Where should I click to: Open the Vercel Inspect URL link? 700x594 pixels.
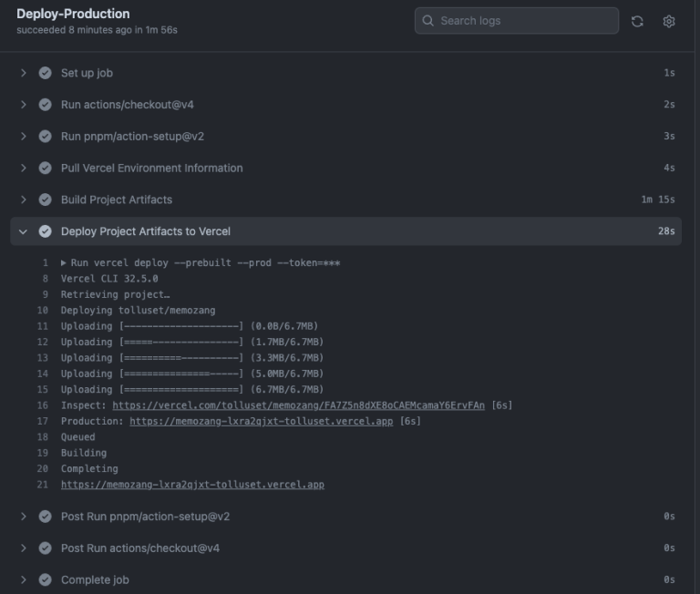[298, 405]
